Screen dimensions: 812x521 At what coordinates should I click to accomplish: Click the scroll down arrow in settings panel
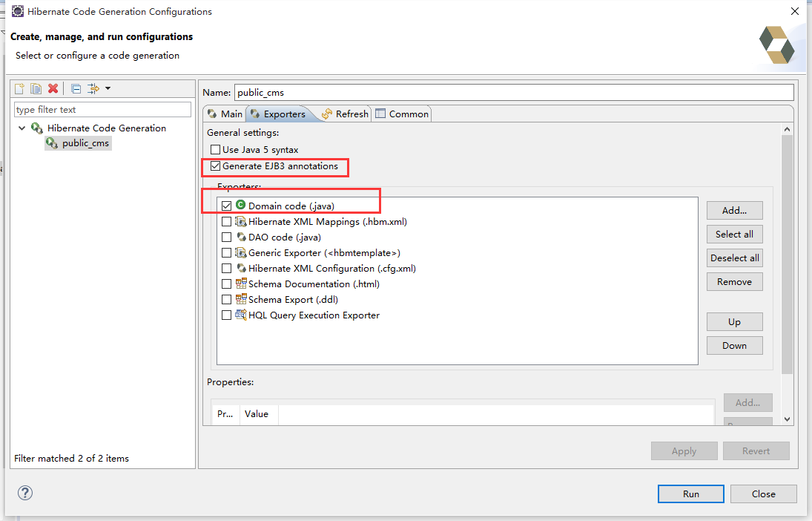(x=787, y=419)
